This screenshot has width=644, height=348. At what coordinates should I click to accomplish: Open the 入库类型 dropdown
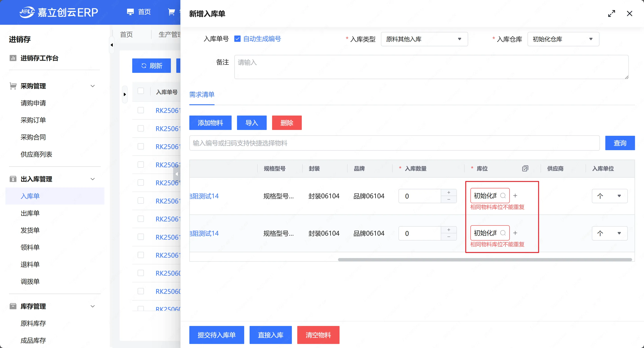[424, 39]
